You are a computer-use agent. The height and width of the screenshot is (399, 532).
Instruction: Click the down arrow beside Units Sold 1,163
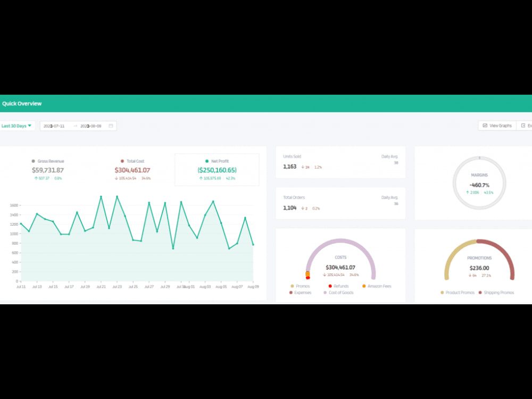coord(303,167)
